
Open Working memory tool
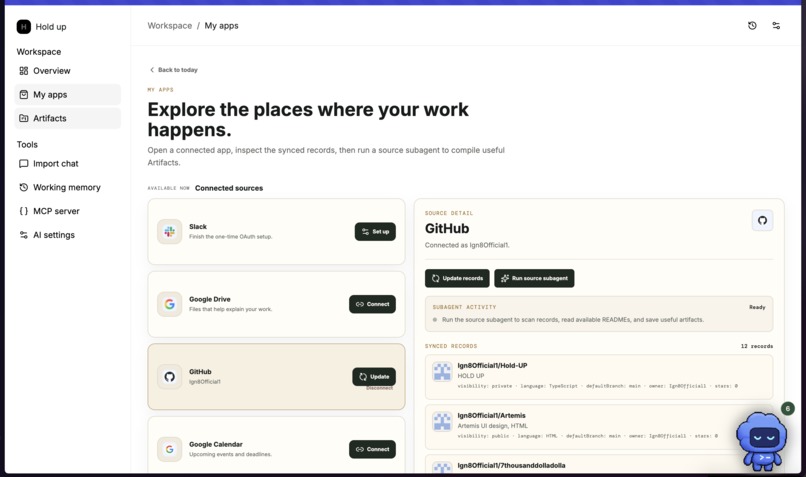click(x=67, y=187)
